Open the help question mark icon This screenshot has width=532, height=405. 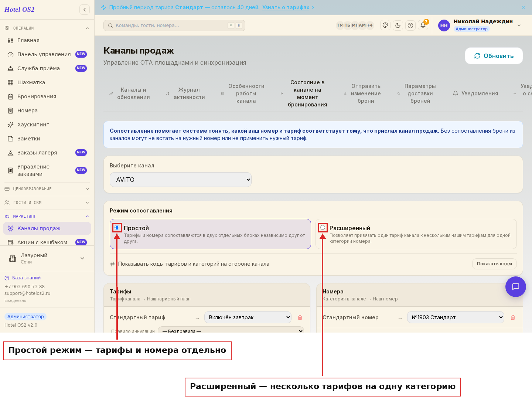410,25
